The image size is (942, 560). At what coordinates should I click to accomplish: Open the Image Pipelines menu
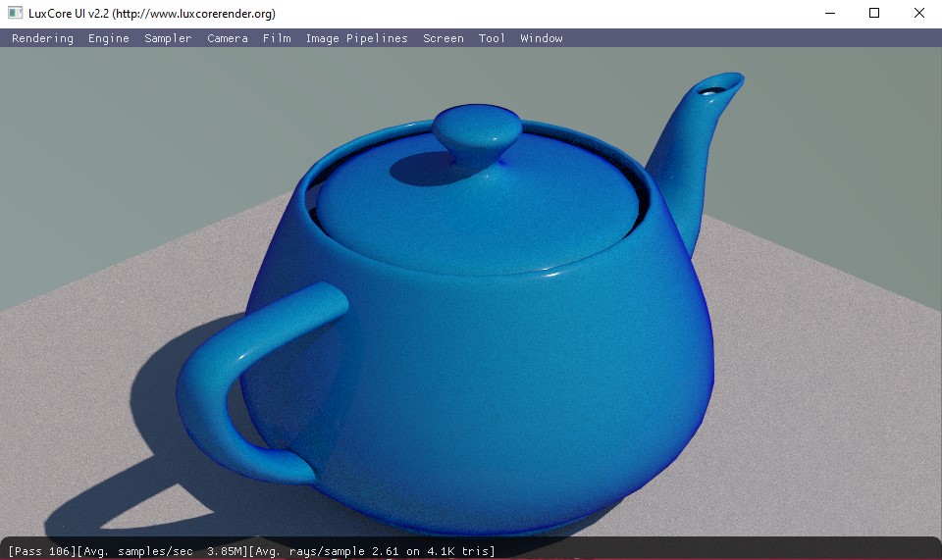356,38
